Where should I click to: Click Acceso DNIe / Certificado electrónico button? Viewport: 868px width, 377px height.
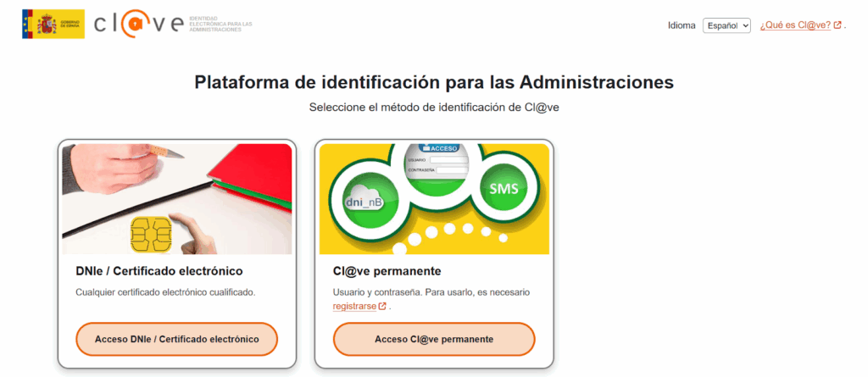(176, 340)
